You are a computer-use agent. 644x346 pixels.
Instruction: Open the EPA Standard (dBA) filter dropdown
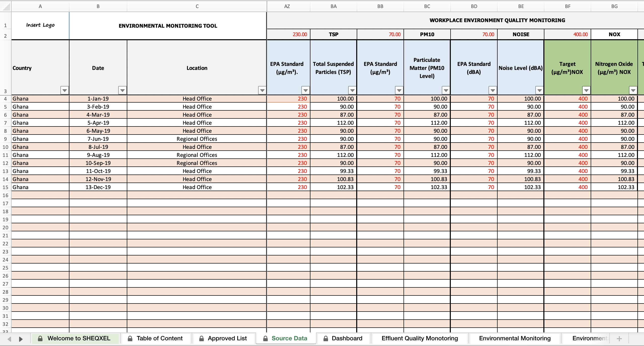tap(493, 90)
